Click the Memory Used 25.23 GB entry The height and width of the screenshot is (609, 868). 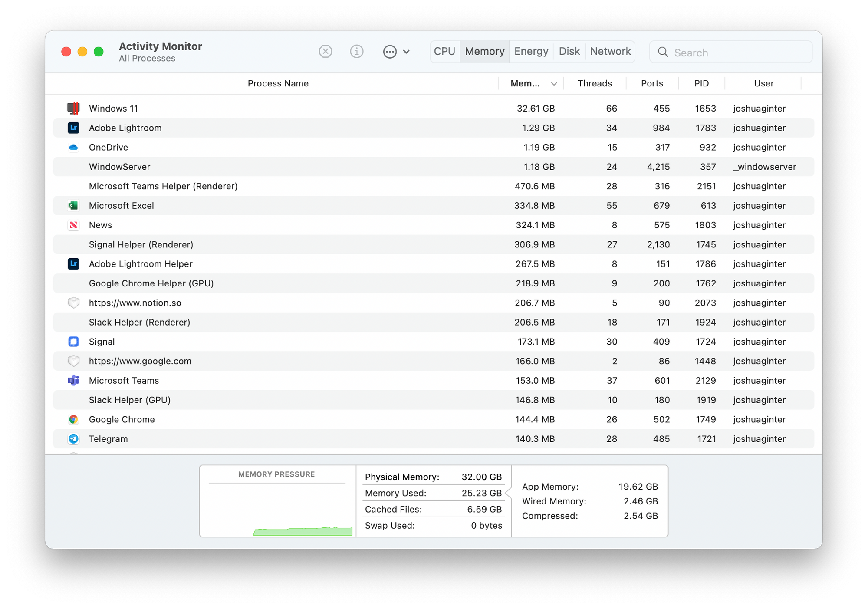(x=433, y=493)
